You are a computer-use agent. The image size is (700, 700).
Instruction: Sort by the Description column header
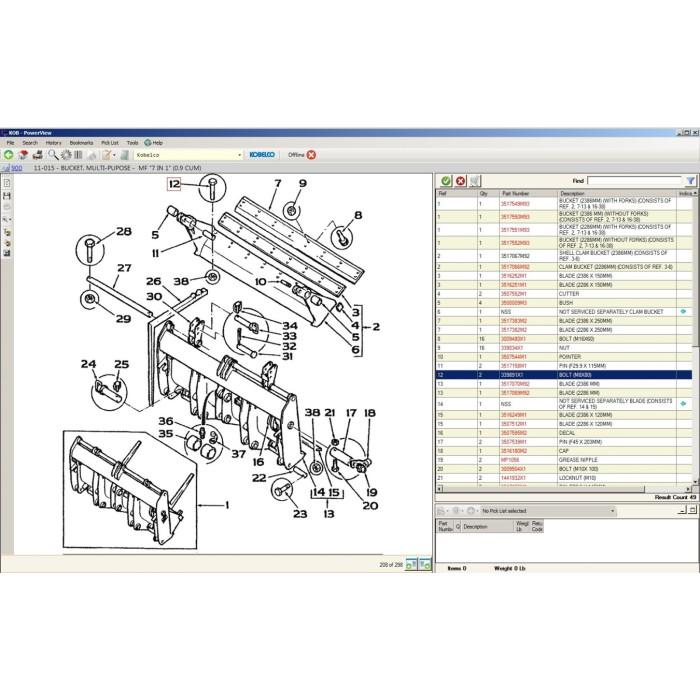coord(617,194)
